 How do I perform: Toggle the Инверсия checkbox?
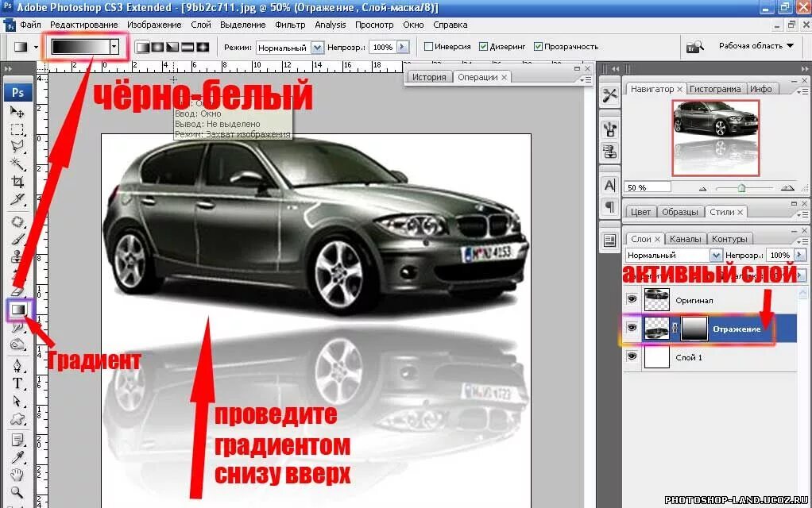(x=428, y=47)
